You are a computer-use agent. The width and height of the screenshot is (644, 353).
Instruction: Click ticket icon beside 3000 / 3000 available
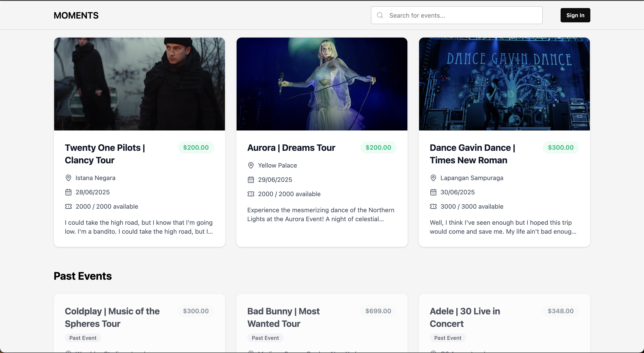[x=433, y=206]
